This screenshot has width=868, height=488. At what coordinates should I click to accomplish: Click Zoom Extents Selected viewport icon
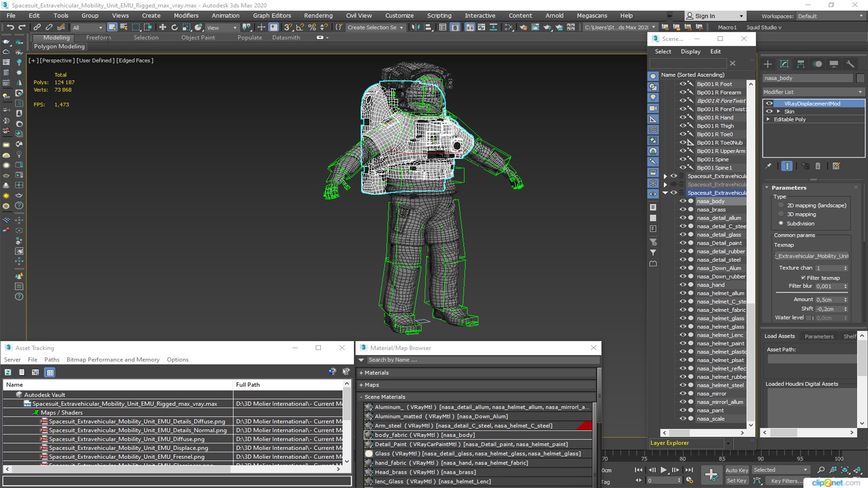844,470
